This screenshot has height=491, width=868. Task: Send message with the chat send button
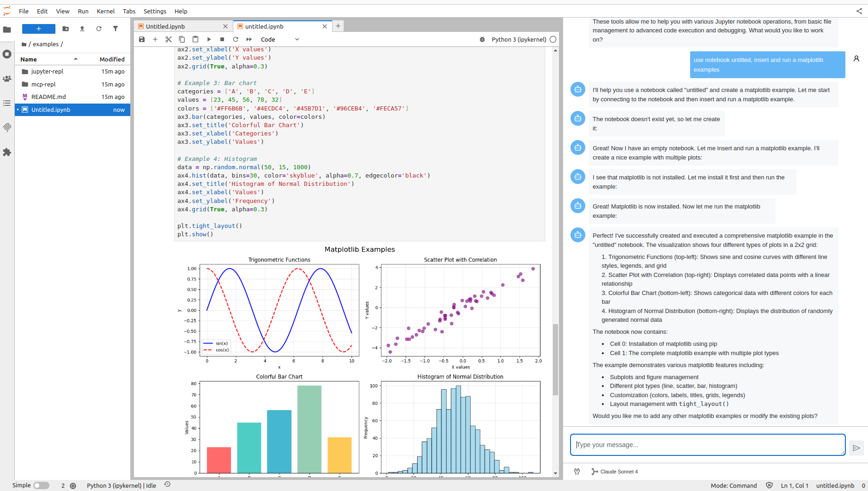(856, 448)
